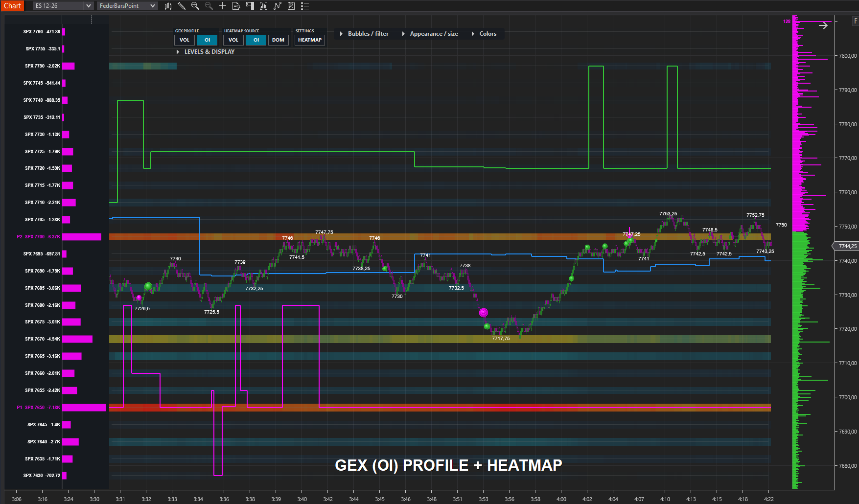
Task: Activate the crosshair cursor icon
Action: click(x=222, y=6)
